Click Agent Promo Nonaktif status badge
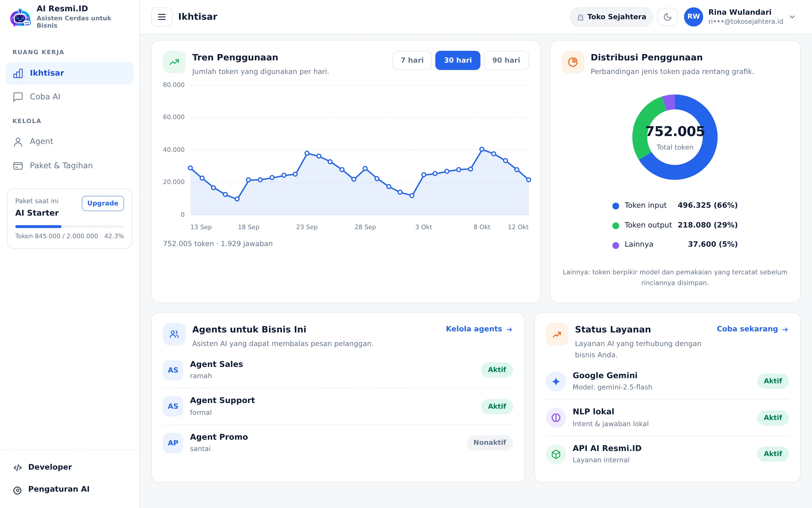812x508 pixels. 490,443
